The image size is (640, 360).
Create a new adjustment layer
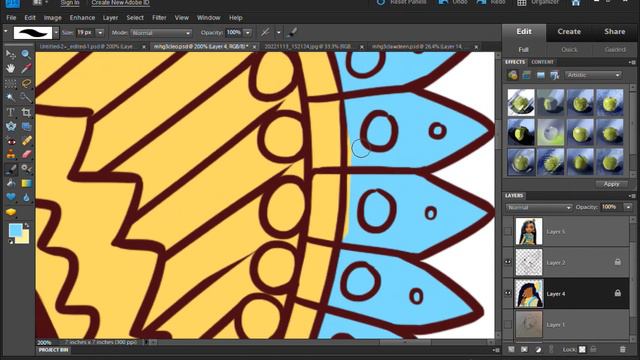click(x=538, y=350)
